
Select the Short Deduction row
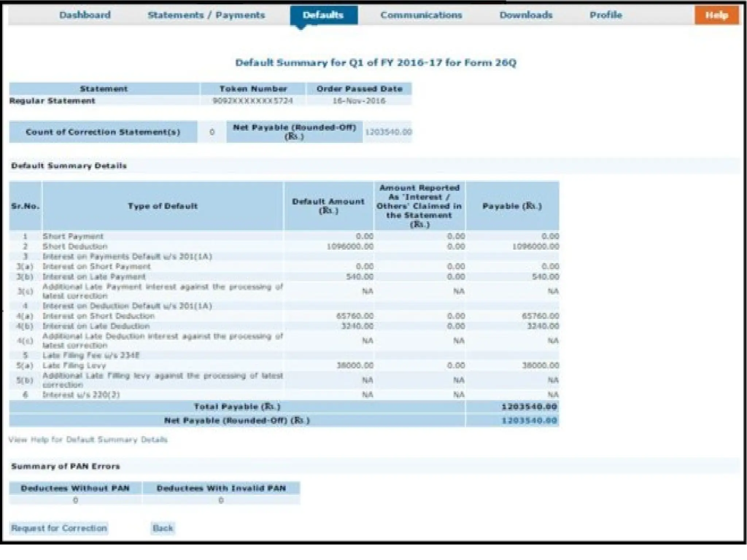(x=75, y=246)
